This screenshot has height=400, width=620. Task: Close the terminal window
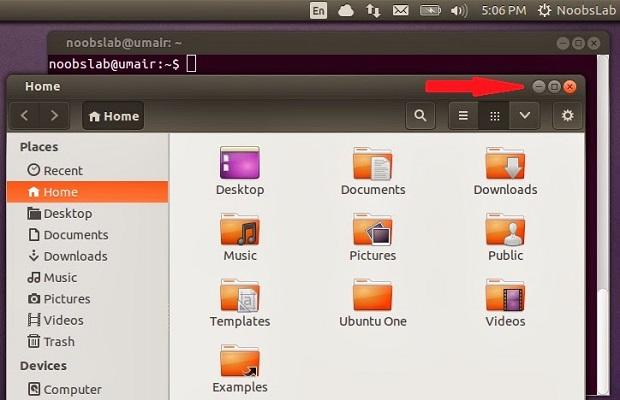pos(594,43)
